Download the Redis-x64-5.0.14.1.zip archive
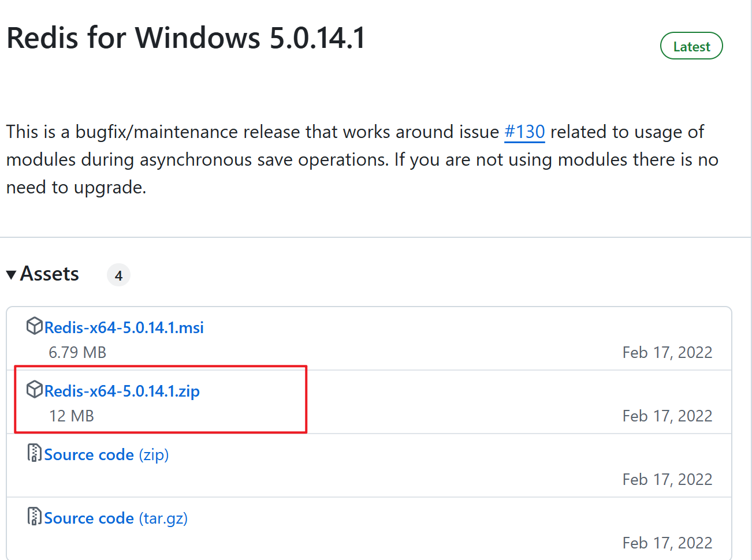 [122, 391]
